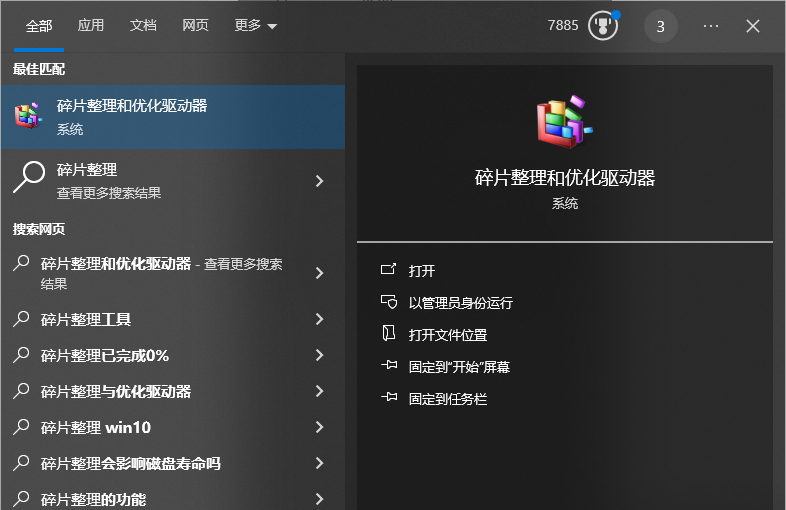The image size is (786, 510).
Task: Choose 打开文件位置
Action: (448, 335)
